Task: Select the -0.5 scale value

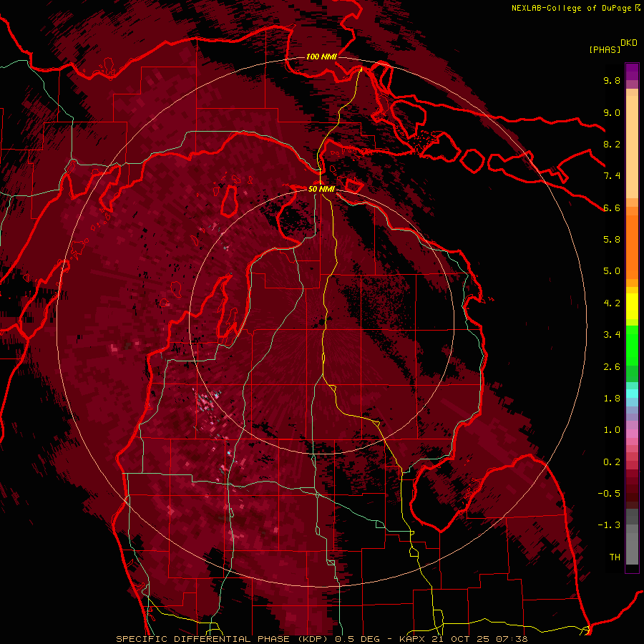Action: pos(609,494)
